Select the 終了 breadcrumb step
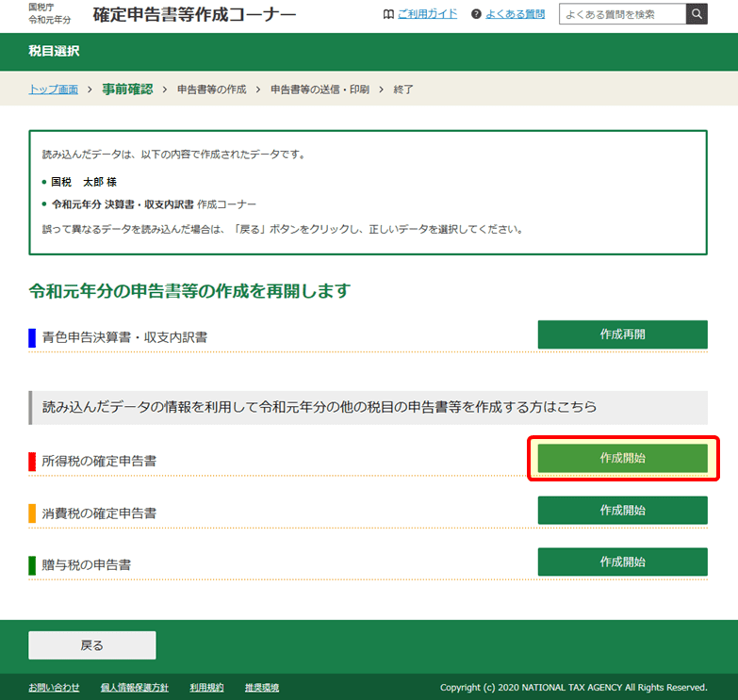The height and width of the screenshot is (700, 738). click(403, 90)
